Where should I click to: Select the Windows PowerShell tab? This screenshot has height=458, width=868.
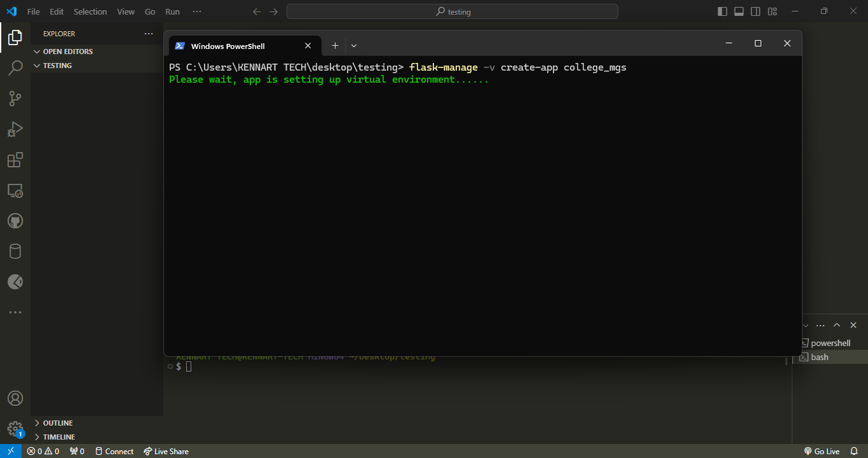245,46
